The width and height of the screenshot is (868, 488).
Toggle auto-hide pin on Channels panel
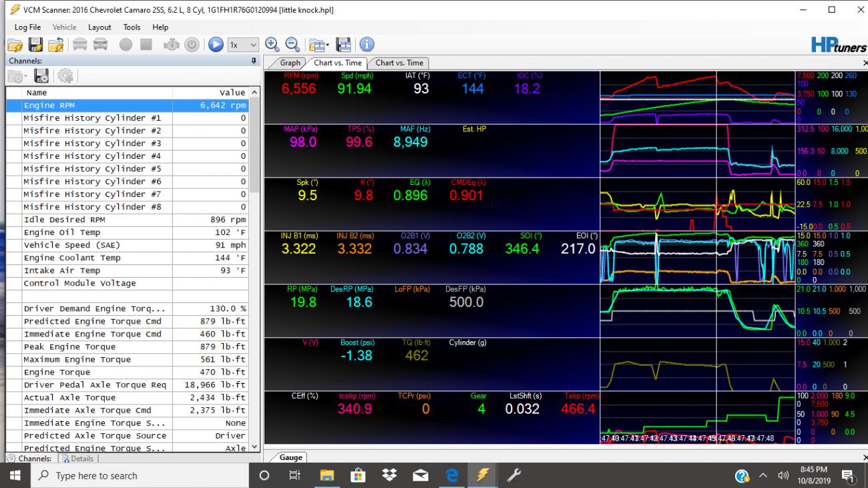[x=254, y=61]
